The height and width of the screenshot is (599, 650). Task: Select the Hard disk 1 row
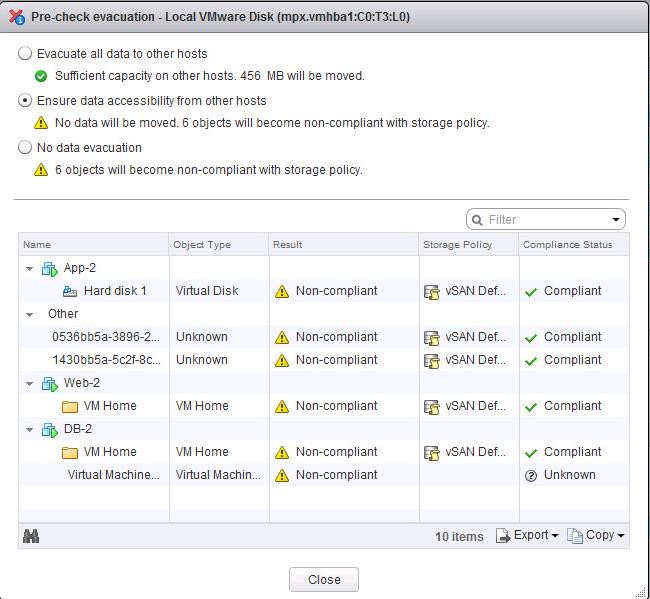[324, 291]
